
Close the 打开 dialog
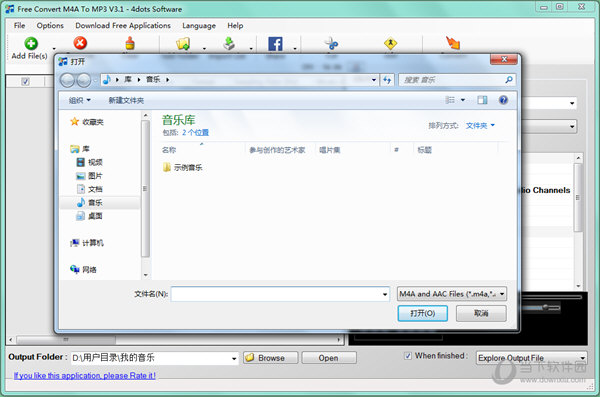504,59
